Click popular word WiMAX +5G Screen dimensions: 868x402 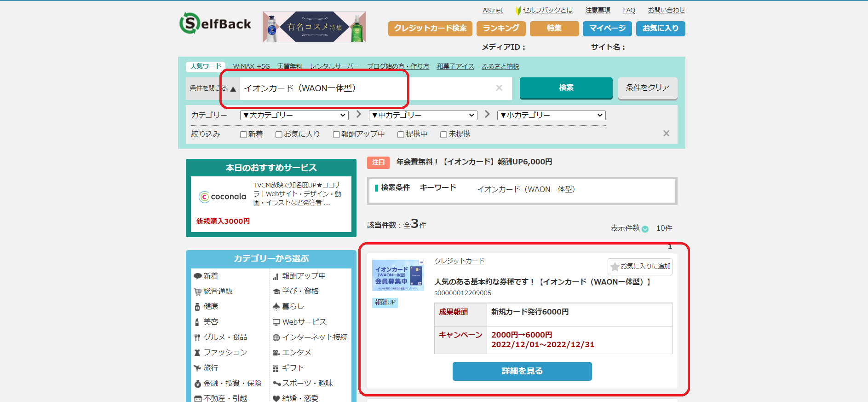(251, 66)
